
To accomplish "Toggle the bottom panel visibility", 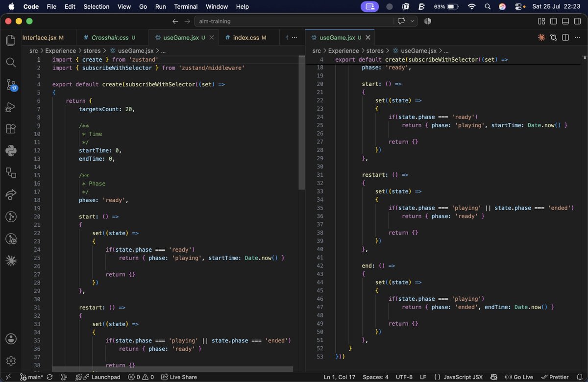I will click(565, 22).
